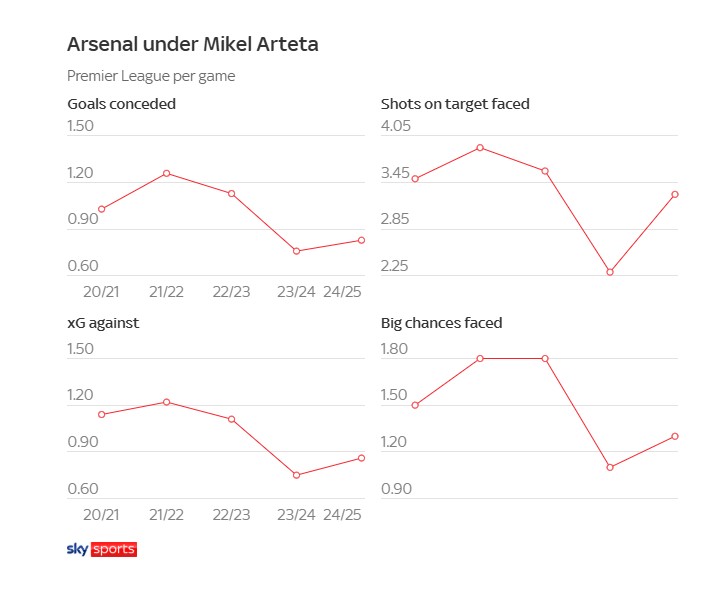Click the 24/25 data point in xG against

coord(361,458)
